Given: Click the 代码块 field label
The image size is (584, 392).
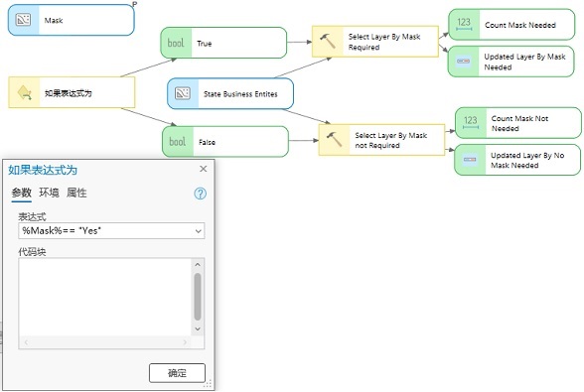Looking at the screenshot, I should pyautogui.click(x=32, y=252).
